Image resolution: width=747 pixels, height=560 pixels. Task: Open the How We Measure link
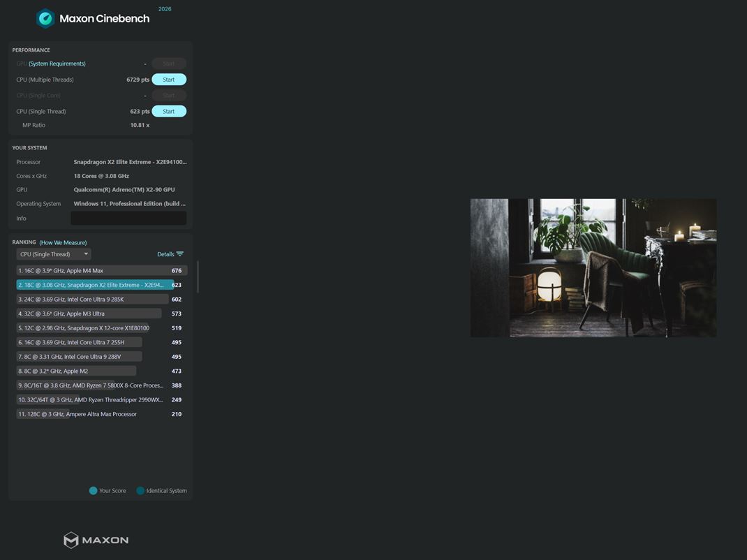click(63, 242)
